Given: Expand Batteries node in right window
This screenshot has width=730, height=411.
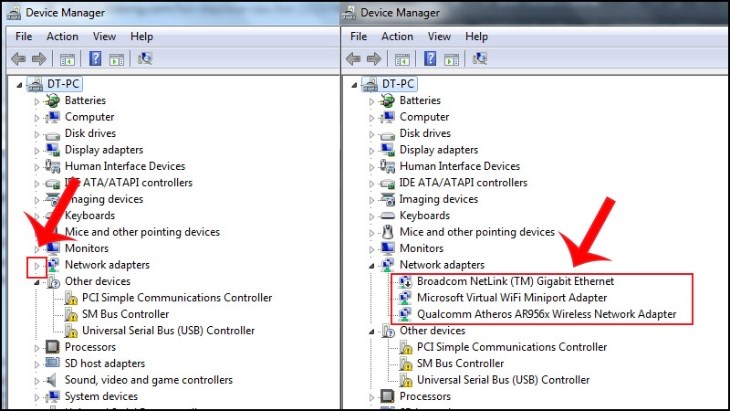Looking at the screenshot, I should click(x=372, y=101).
